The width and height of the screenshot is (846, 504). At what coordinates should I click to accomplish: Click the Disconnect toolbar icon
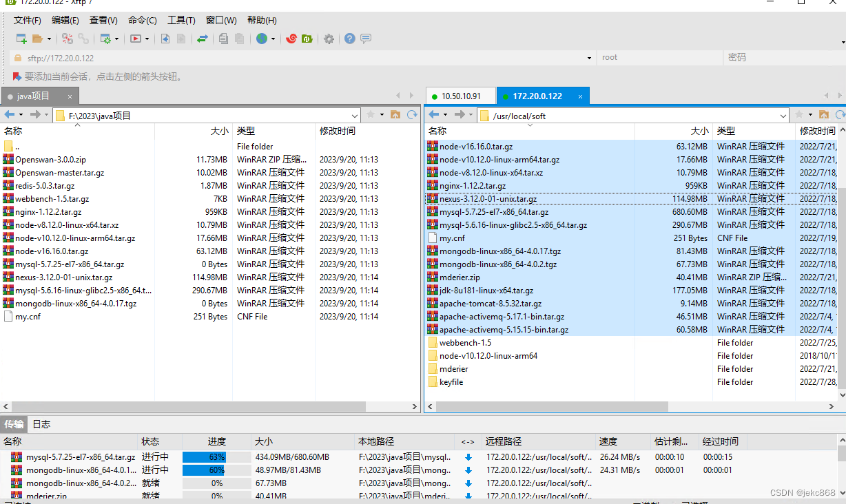(x=67, y=39)
